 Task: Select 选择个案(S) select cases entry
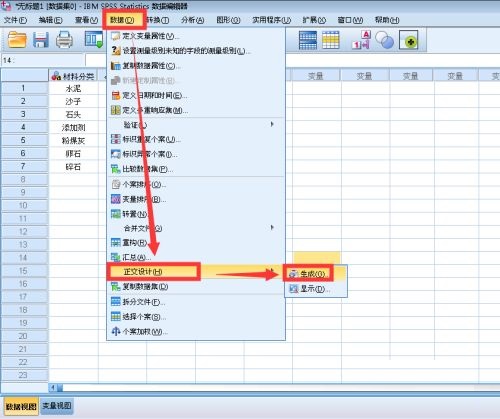196,317
